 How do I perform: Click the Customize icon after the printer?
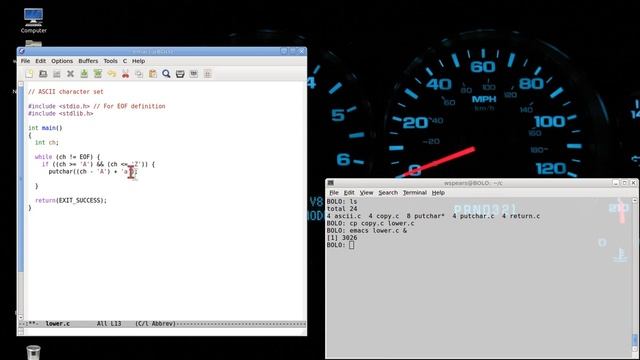[194, 74]
